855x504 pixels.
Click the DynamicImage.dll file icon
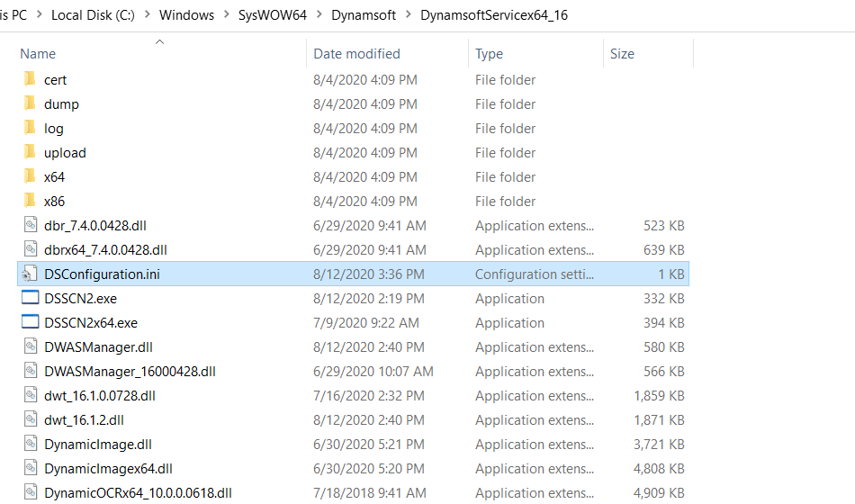(31, 444)
